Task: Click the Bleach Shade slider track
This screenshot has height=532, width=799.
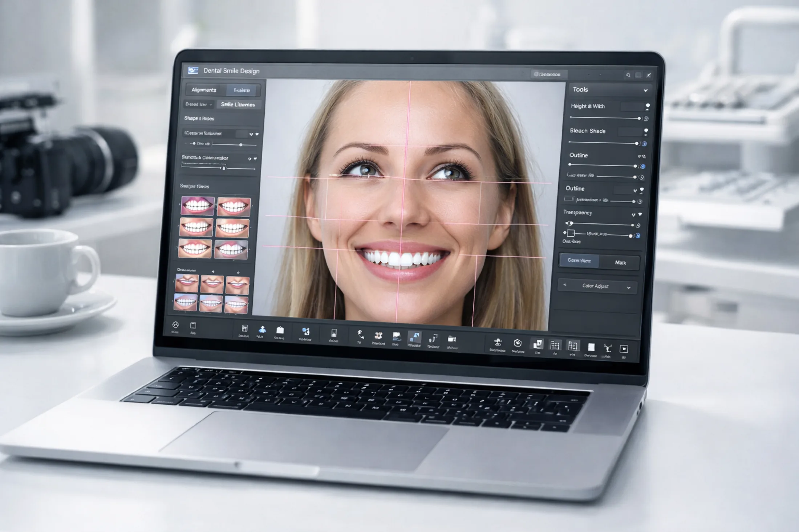Action: click(603, 143)
